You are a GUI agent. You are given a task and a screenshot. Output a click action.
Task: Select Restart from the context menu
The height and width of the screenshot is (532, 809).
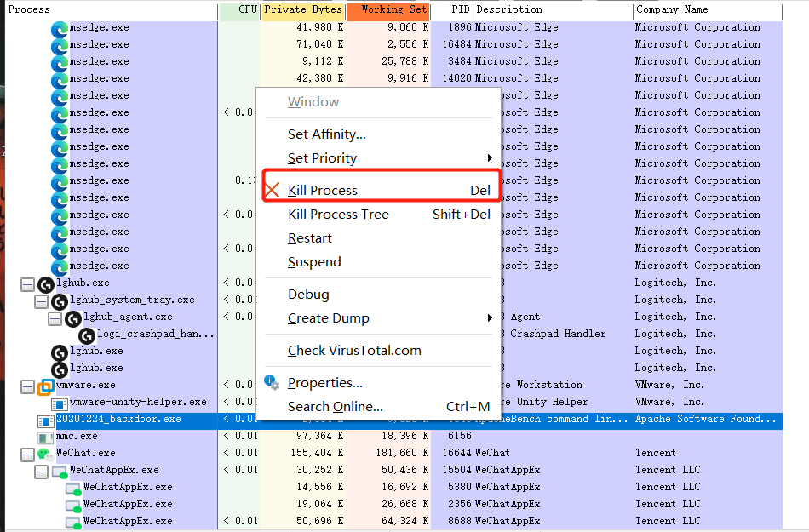pos(378,238)
